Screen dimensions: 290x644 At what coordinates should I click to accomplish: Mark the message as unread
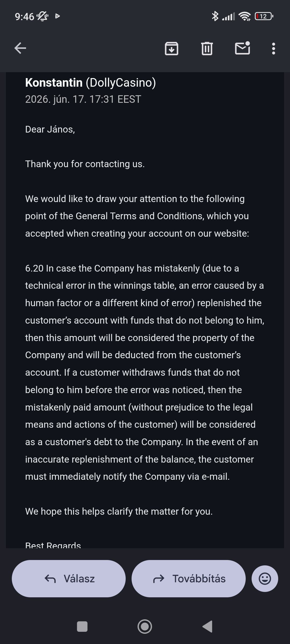click(243, 48)
